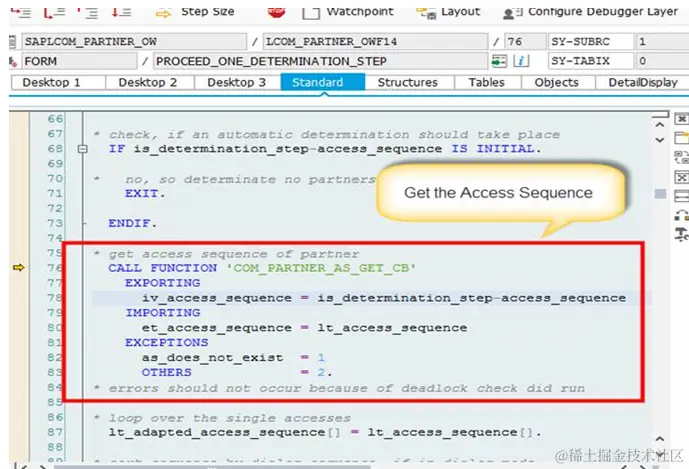Click the New Tool icon in right sidebar
Image resolution: width=689 pixels, height=469 pixels.
pos(681,138)
